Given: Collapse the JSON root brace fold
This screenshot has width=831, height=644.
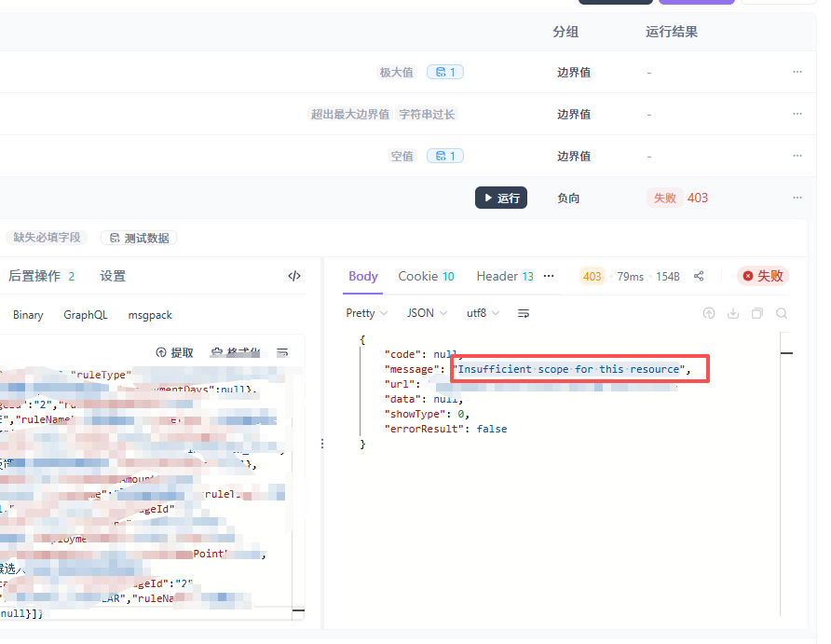Looking at the screenshot, I should [x=362, y=340].
